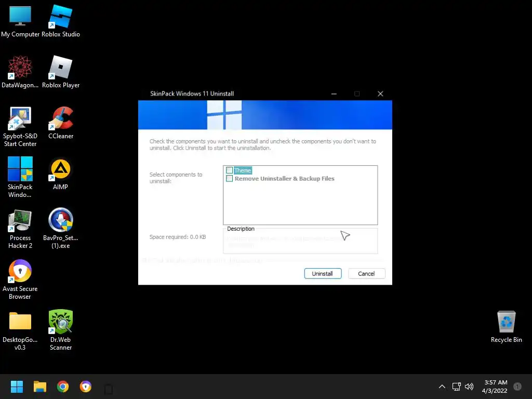Click the Select components to uninstall label
Viewport: 532px width, 399px height.
coord(176,178)
